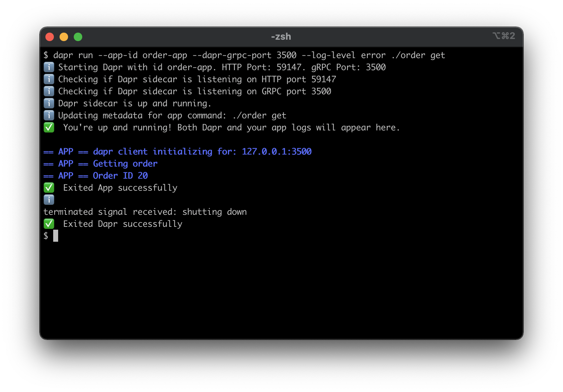
Task: Click the 'HTTP port 59147' line text
Action: click(x=197, y=79)
